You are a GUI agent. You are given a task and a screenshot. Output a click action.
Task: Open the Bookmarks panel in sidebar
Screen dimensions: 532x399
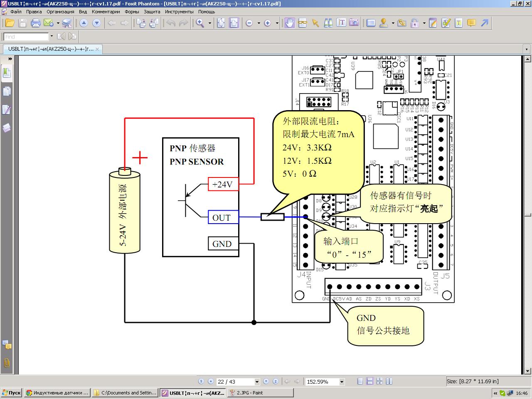click(x=7, y=73)
